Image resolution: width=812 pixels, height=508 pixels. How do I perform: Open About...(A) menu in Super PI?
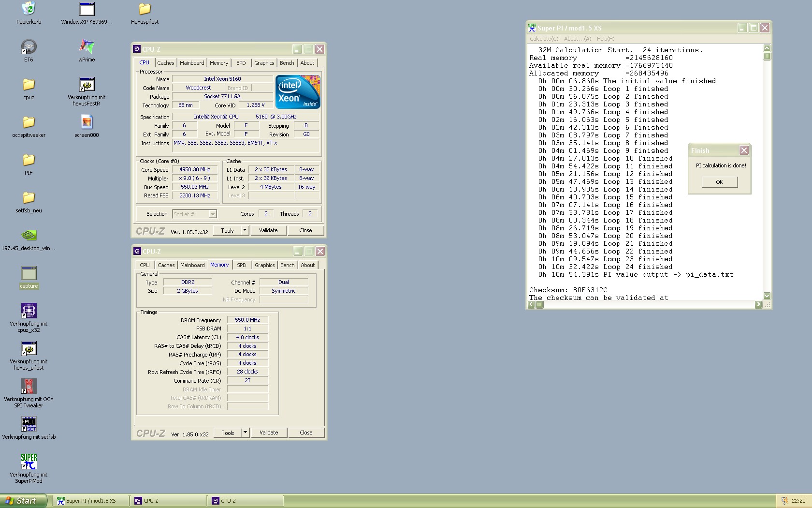point(578,39)
